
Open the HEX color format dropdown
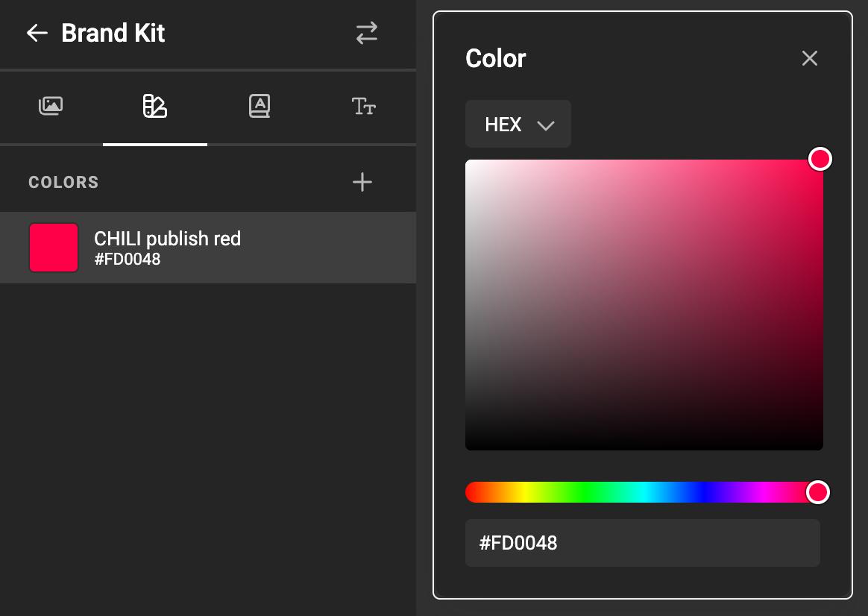(518, 124)
